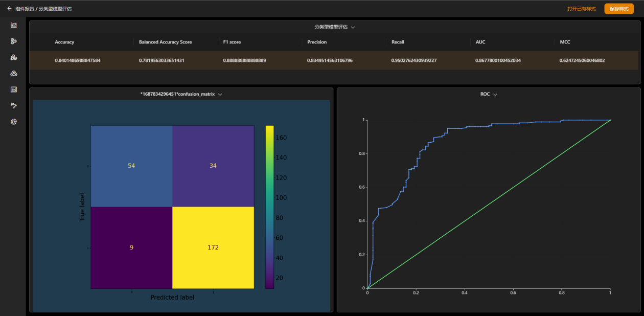644x316 pixels.
Task: Select the recall value 0.9502762430939227
Action: tap(414, 60)
